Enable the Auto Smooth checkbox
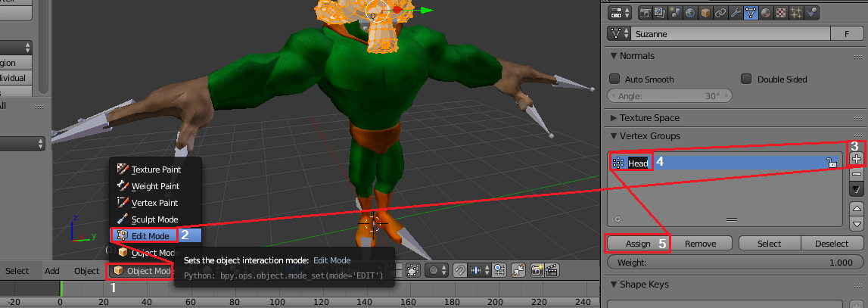The height and width of the screenshot is (308, 868). [614, 79]
